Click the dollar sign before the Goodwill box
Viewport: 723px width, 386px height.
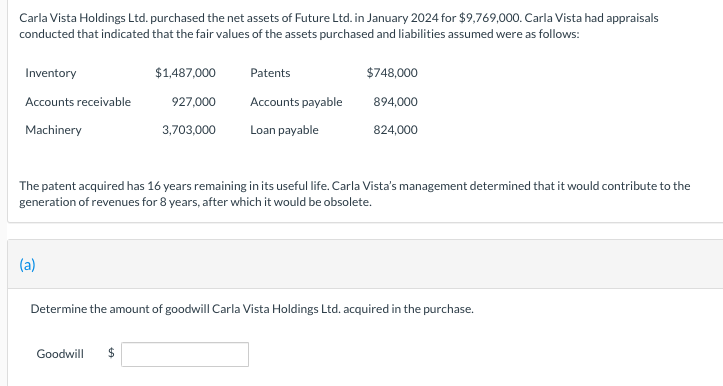pyautogui.click(x=111, y=353)
